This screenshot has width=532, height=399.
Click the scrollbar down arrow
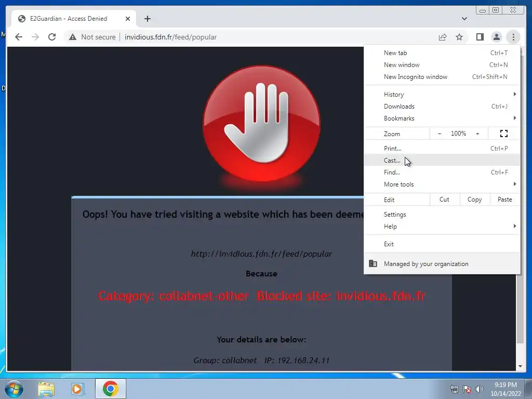pyautogui.click(x=520, y=366)
